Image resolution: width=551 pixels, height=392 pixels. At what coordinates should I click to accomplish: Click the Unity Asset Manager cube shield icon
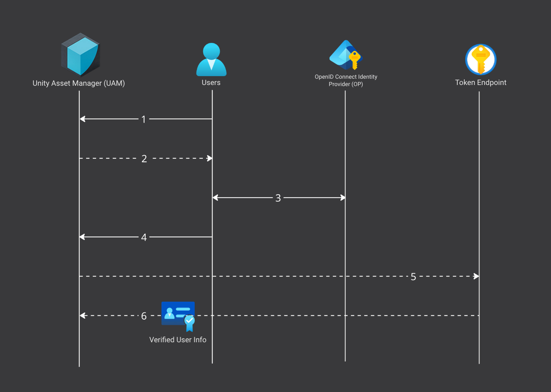pyautogui.click(x=80, y=55)
